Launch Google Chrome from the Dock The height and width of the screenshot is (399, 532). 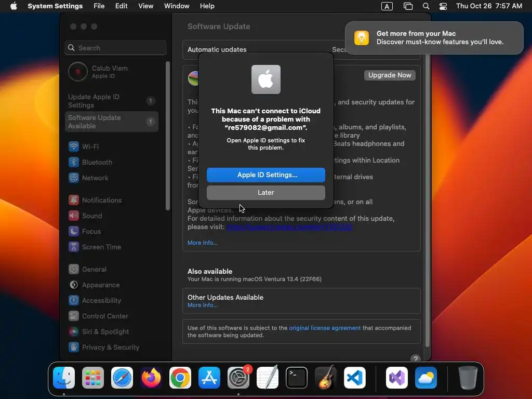180,378
